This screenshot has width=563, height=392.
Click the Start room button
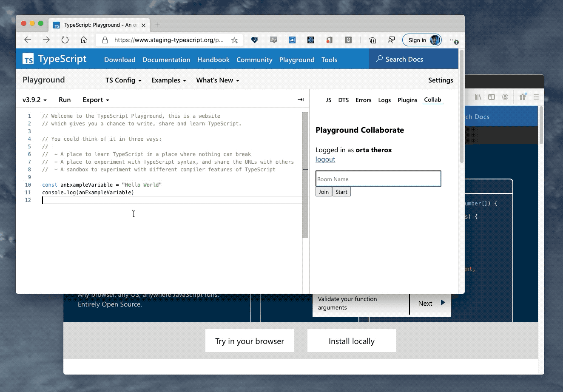click(341, 192)
